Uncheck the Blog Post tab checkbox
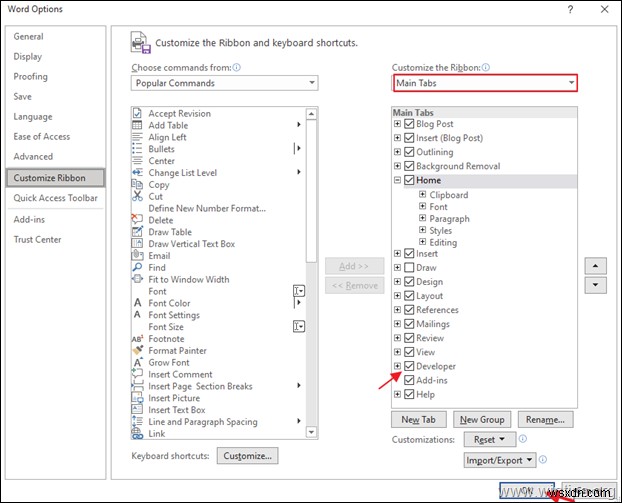 pyautogui.click(x=409, y=124)
